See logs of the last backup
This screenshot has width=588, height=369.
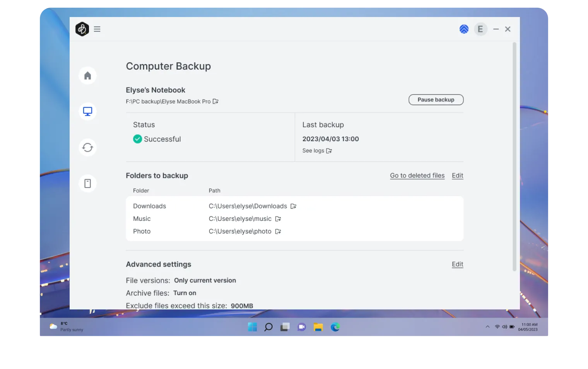click(x=316, y=150)
